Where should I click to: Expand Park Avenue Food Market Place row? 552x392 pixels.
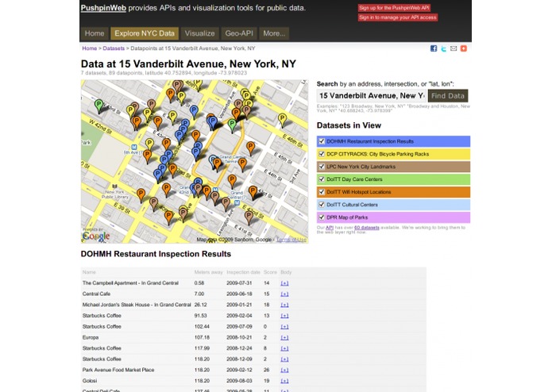(x=284, y=371)
